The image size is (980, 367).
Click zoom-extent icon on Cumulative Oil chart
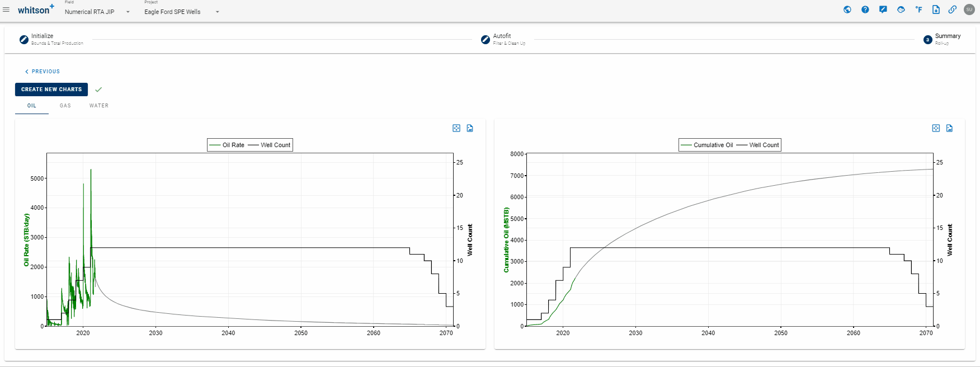[936, 128]
